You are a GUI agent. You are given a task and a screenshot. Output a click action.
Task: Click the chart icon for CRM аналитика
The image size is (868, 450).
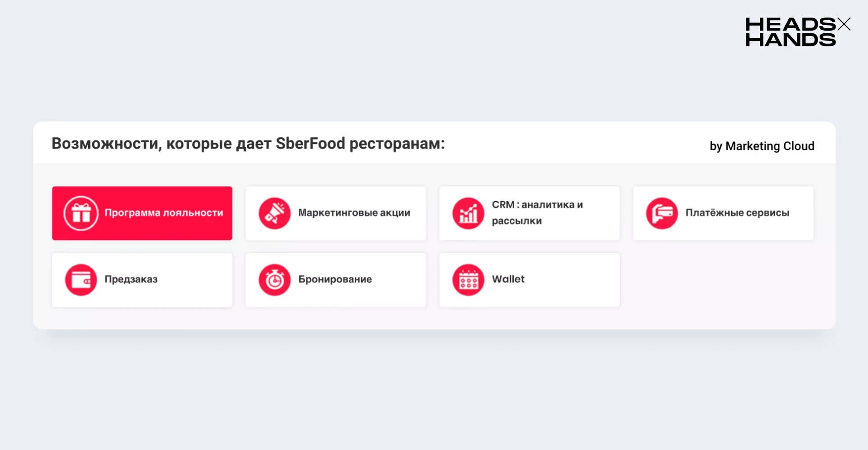(x=468, y=213)
